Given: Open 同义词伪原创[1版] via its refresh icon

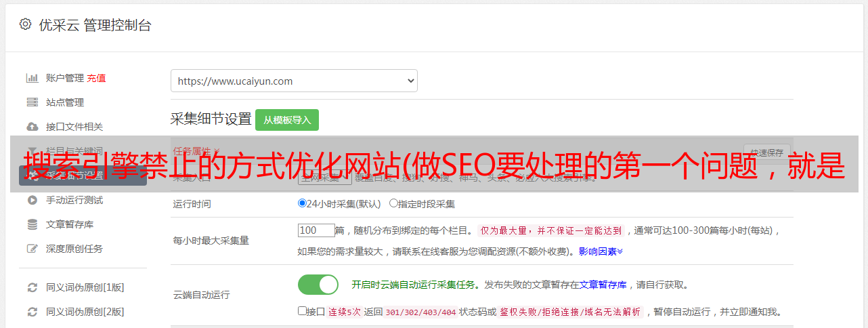Looking at the screenshot, I should point(32,287).
